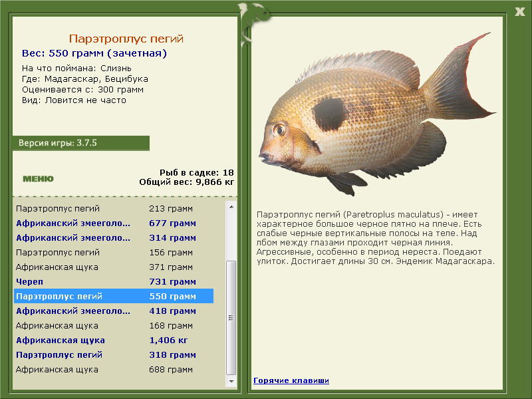Select Африканский змееголов 677 грамм row
Image resolution: width=532 pixels, height=399 pixels.
click(114, 223)
